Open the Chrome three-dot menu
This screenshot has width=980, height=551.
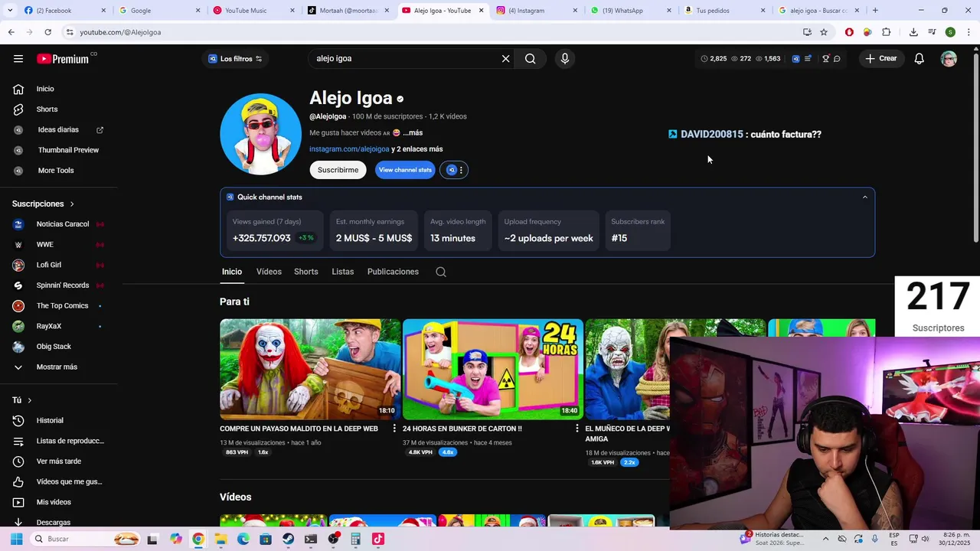(x=969, y=32)
